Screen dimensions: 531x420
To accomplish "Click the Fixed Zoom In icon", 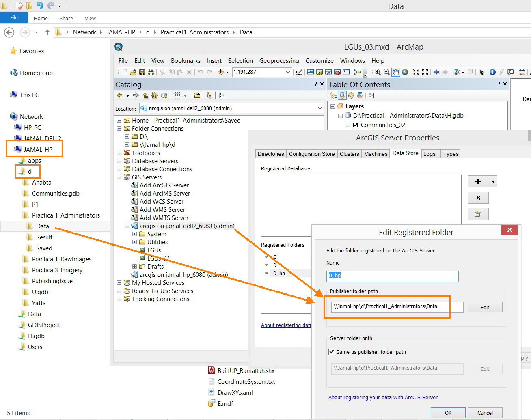I will pos(416,72).
